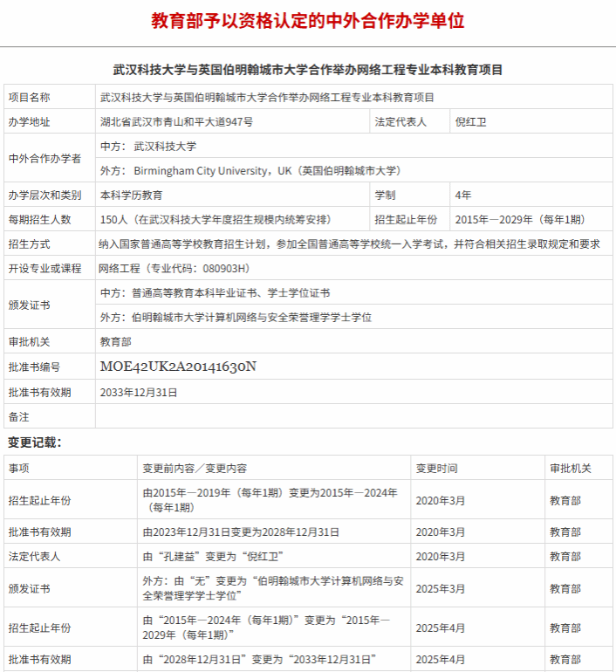This screenshot has width=616, height=672.
Task: Click the validity date 2033年12月31日 value
Action: click(139, 392)
